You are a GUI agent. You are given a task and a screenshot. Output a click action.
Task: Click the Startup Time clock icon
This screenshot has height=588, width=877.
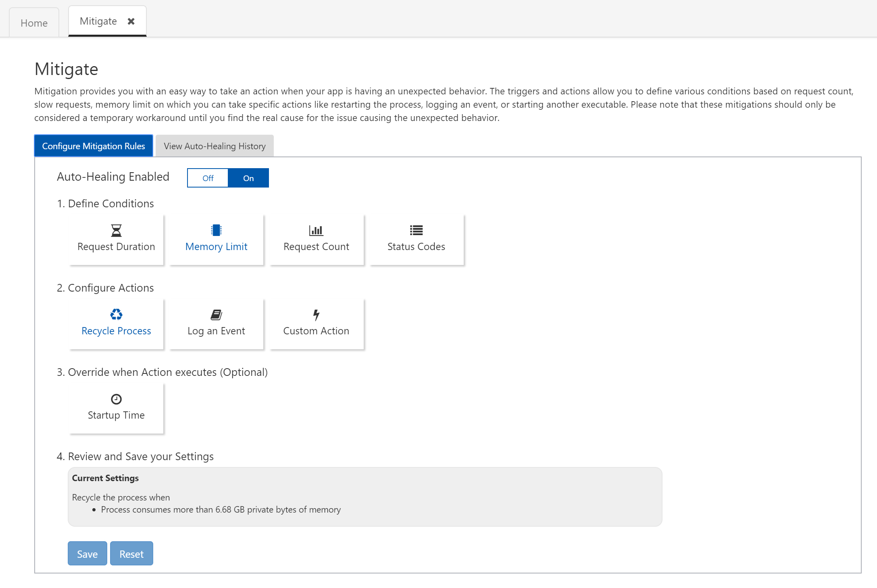click(x=116, y=399)
